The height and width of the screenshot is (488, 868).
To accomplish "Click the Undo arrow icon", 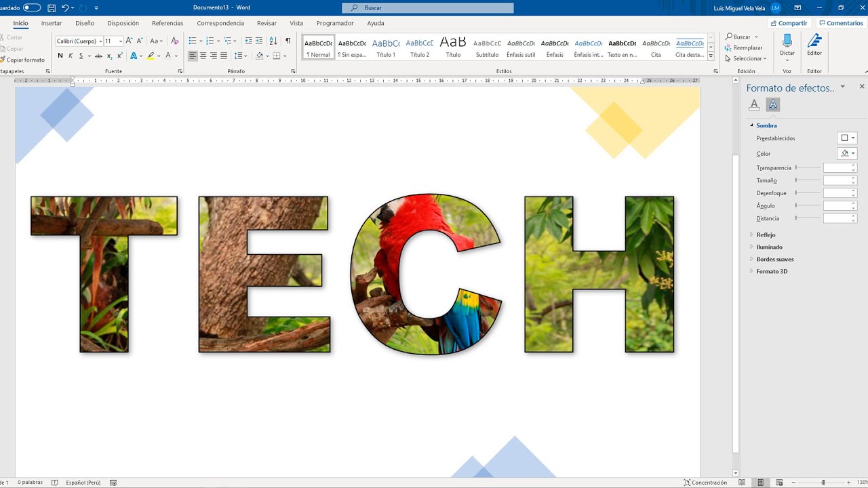I will click(65, 7).
